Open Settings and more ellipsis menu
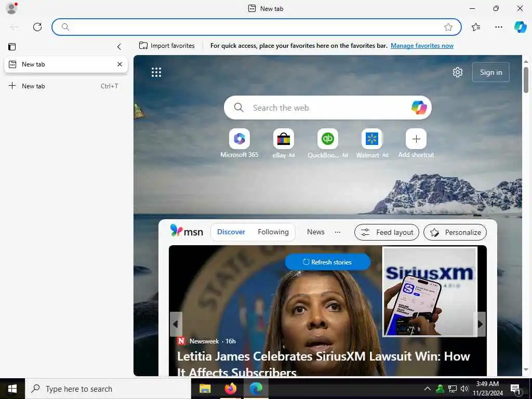532x399 pixels. coord(498,27)
